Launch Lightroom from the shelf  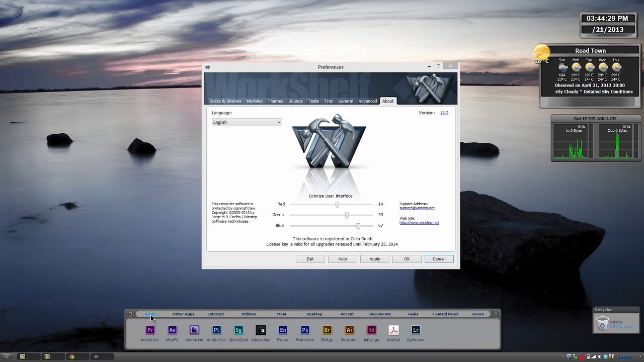(416, 330)
